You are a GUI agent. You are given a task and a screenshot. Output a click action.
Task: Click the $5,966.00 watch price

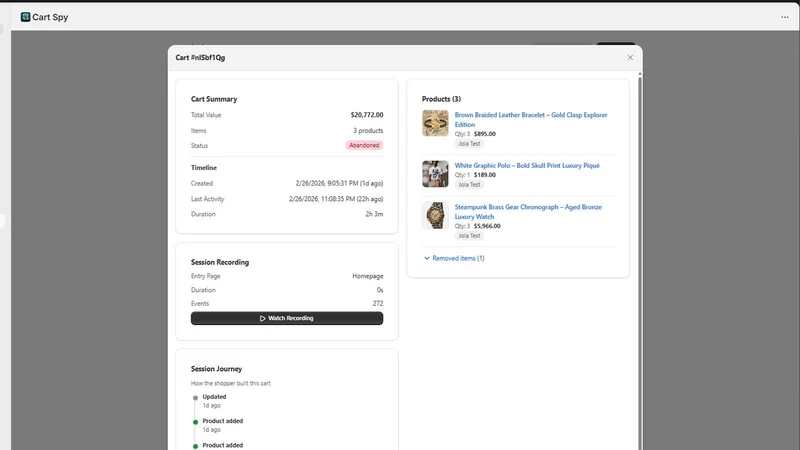(x=487, y=226)
